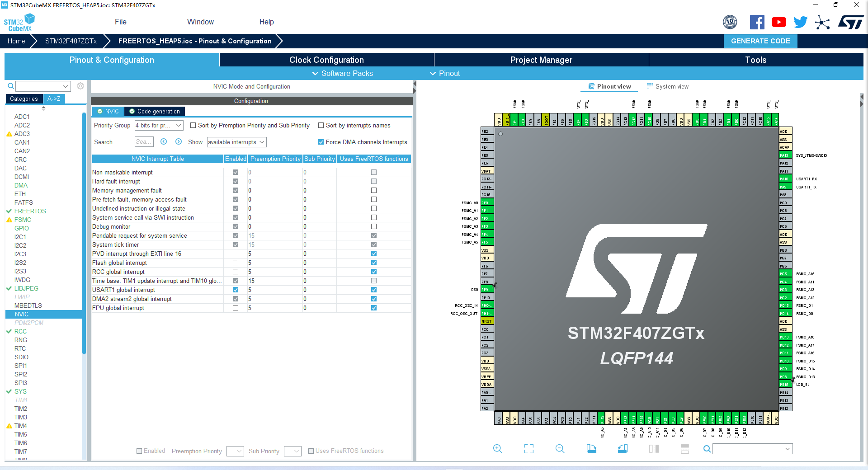The height and width of the screenshot is (470, 868).
Task: Toggle FreeRTOS functions for USART1 interrupt
Action: pyautogui.click(x=374, y=290)
